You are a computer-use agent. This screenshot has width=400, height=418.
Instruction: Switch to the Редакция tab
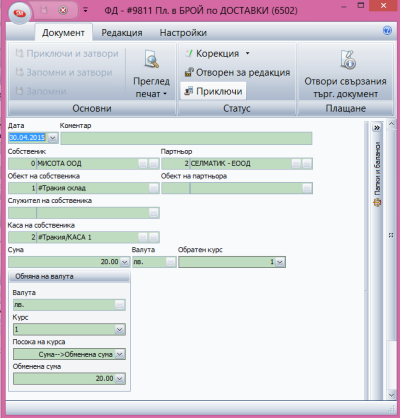click(x=122, y=33)
